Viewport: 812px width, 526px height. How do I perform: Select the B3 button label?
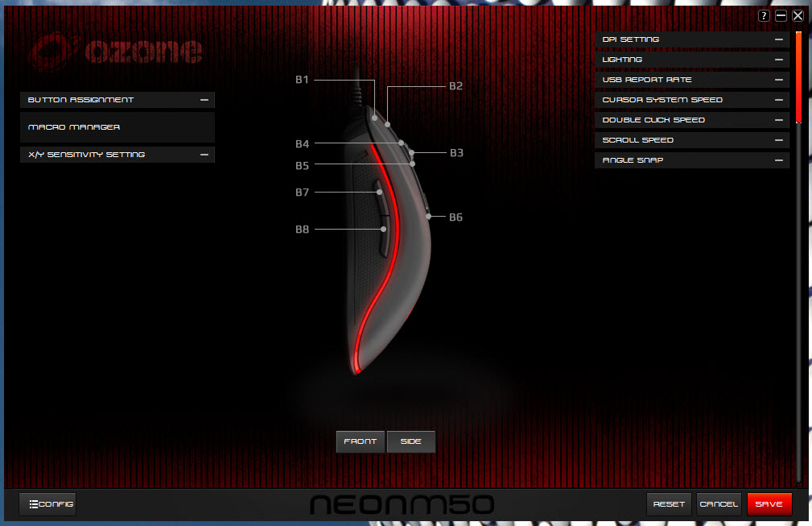point(456,153)
